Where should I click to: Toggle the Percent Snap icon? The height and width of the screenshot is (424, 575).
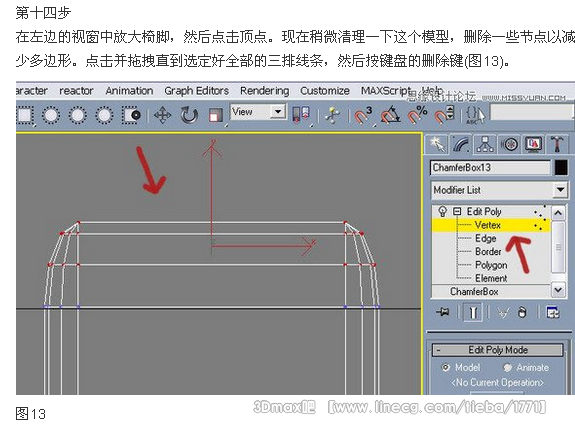[x=417, y=115]
